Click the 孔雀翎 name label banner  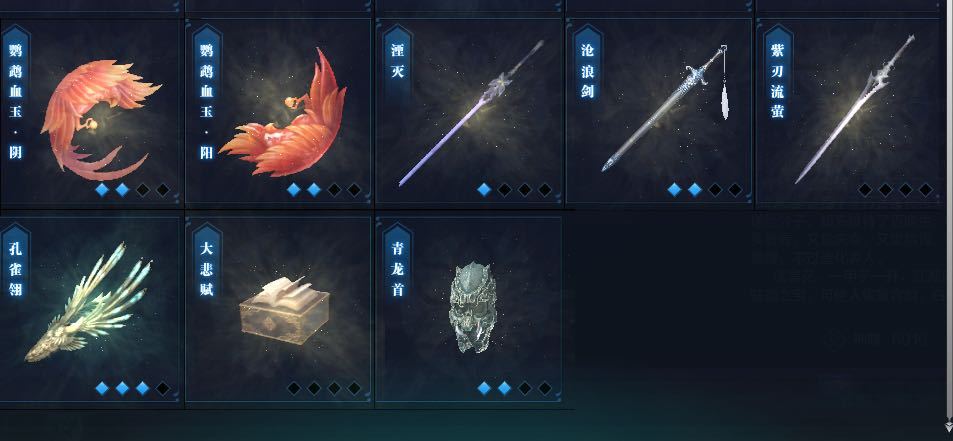16,267
